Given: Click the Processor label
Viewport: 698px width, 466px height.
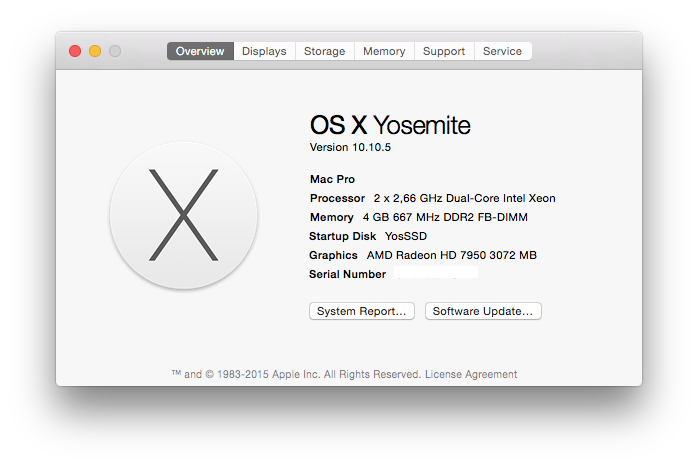Looking at the screenshot, I should click(337, 199).
